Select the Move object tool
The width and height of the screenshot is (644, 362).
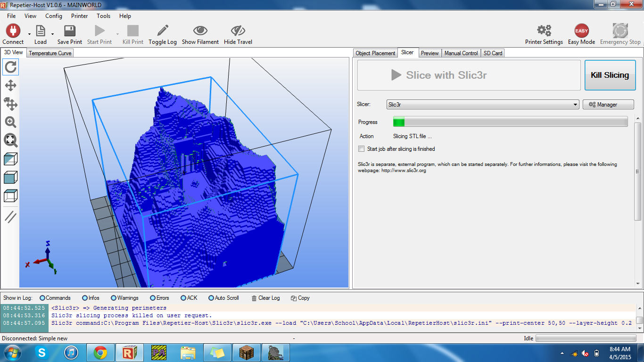pos(10,104)
